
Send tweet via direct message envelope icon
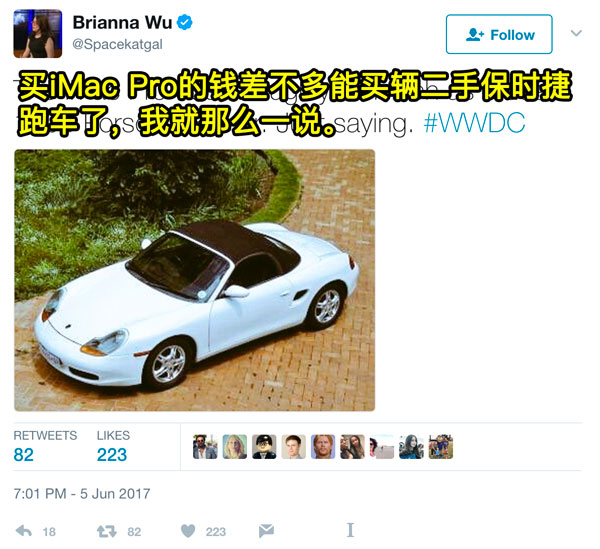pos(266,531)
